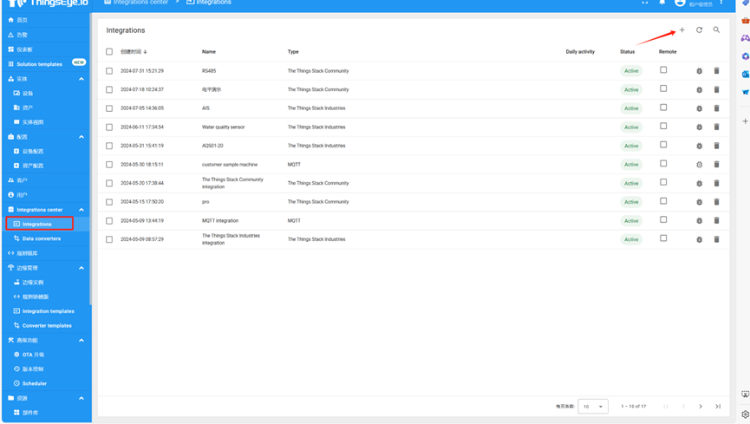This screenshot has width=750, height=424.
Task: Toggle debug icon for customer sample machine
Action: point(699,165)
